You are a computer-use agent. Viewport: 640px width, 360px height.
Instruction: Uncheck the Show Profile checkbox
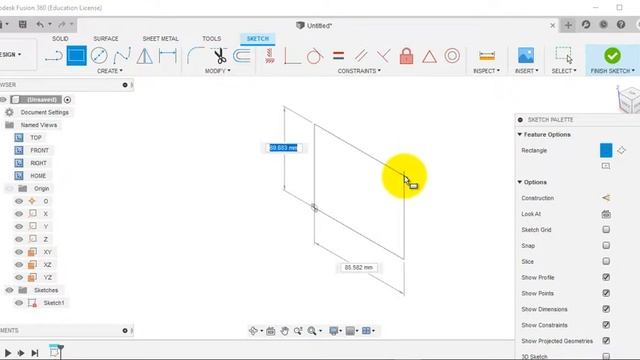[606, 278]
